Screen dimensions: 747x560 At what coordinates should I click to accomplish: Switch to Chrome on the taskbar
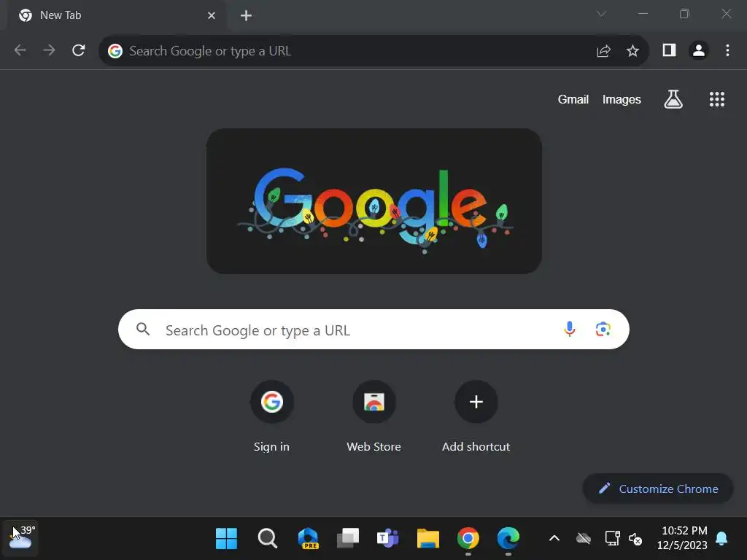coord(468,539)
